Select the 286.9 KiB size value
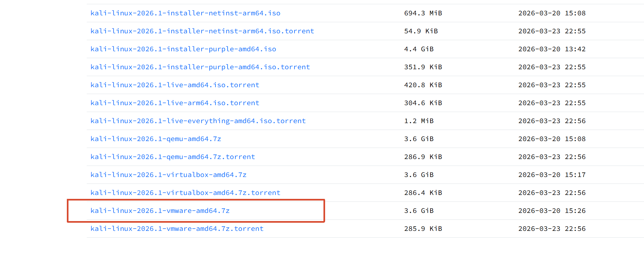The image size is (644, 273). pyautogui.click(x=423, y=157)
